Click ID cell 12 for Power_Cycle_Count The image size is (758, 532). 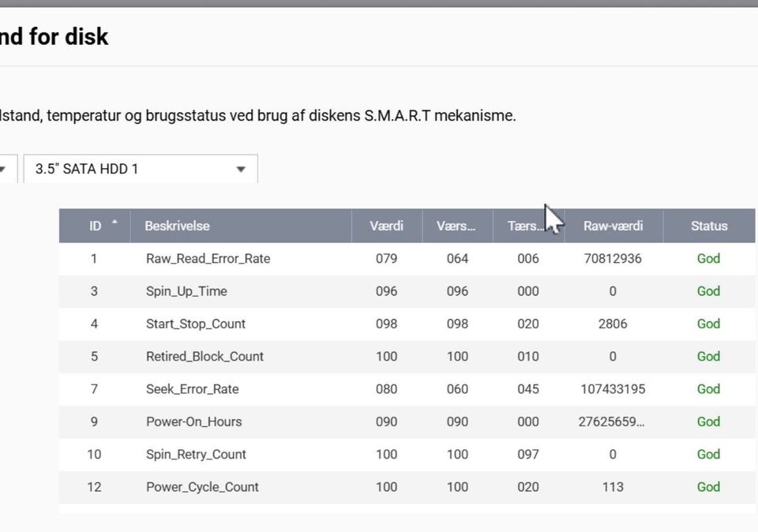pos(94,487)
